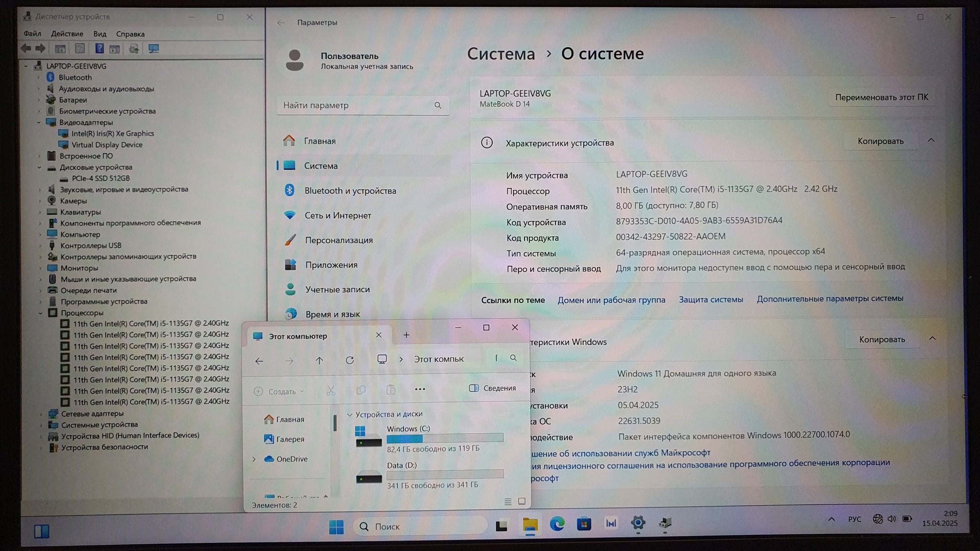This screenshot has height=551, width=980.
Task: Click the refresh icon in File Explorer
Action: coord(350,360)
